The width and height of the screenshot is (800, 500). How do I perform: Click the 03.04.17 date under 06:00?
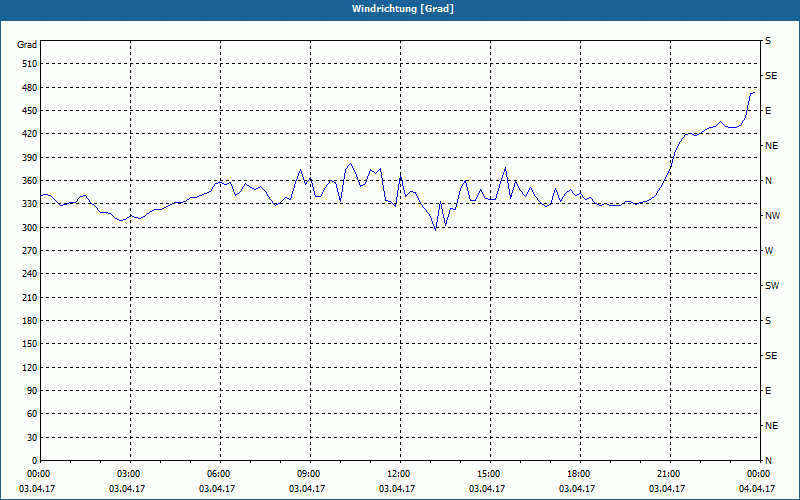[217, 489]
